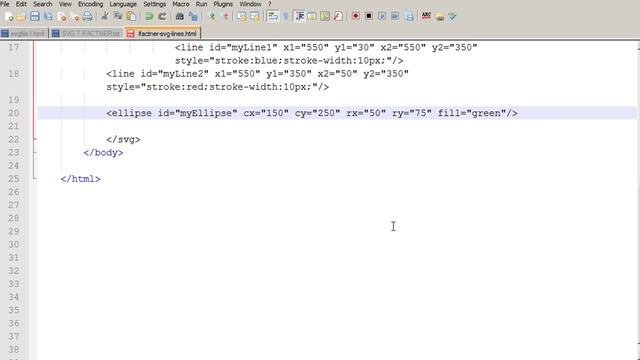640x360 pixels.
Task: Collapse the fold marker on line 22
Action: pyautogui.click(x=35, y=139)
